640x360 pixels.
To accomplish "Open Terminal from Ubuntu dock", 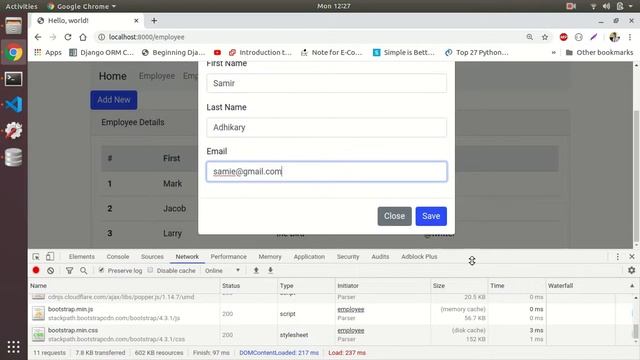I will pyautogui.click(x=13, y=79).
